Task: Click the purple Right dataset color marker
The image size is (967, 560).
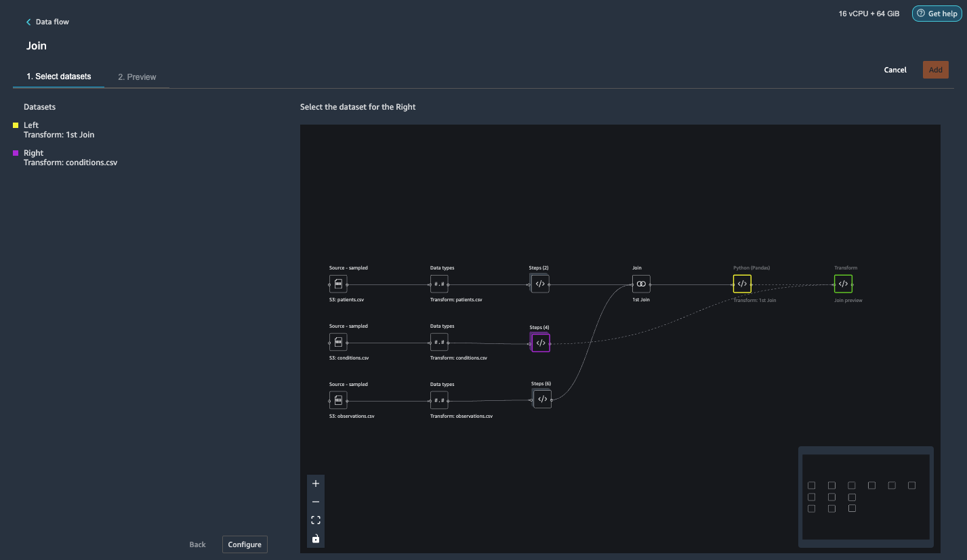Action: 16,153
